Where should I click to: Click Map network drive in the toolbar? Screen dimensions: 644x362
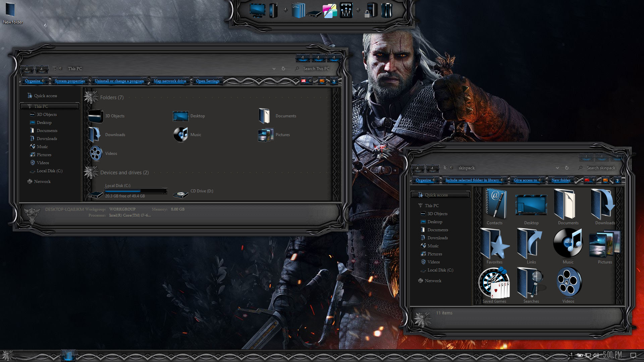pyautogui.click(x=170, y=81)
